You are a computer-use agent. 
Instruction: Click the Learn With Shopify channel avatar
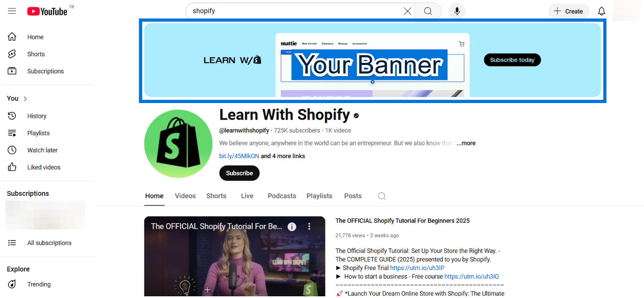(178, 144)
